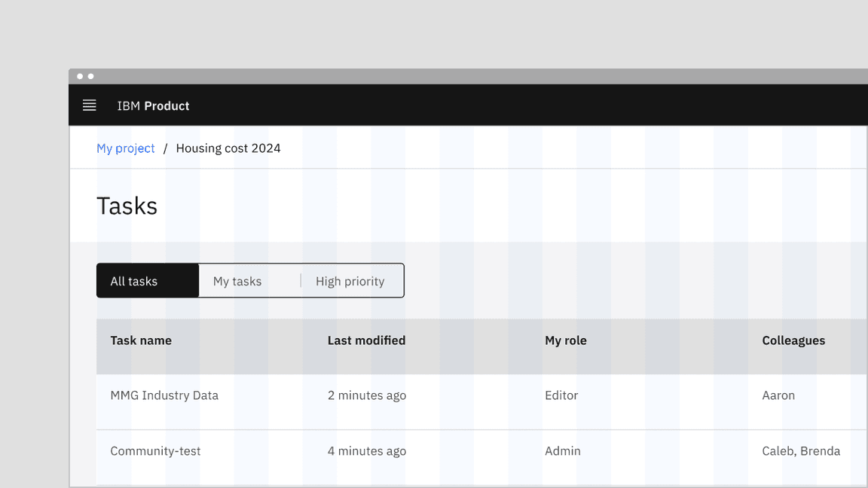Switch to the 'My tasks' view

[x=237, y=280]
